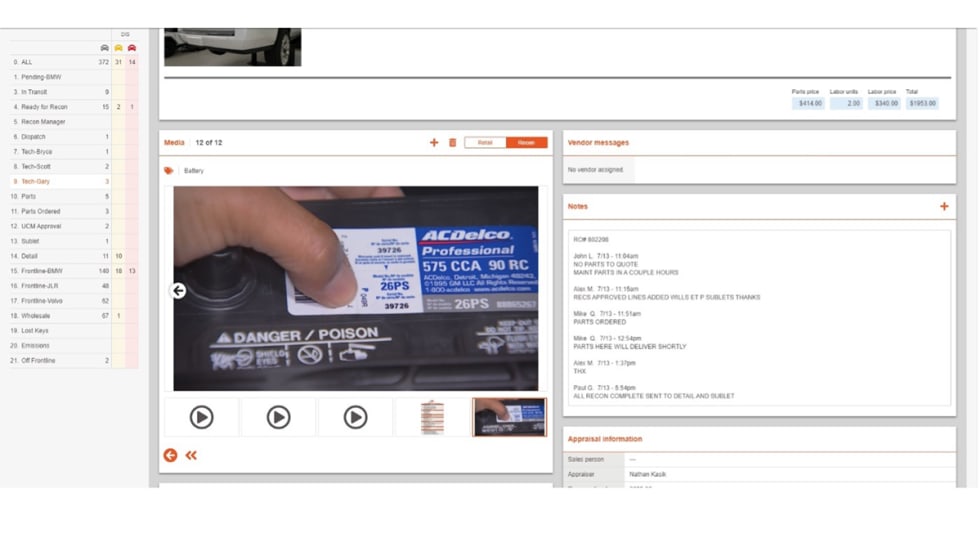Add a new note with plus icon

[x=943, y=207]
